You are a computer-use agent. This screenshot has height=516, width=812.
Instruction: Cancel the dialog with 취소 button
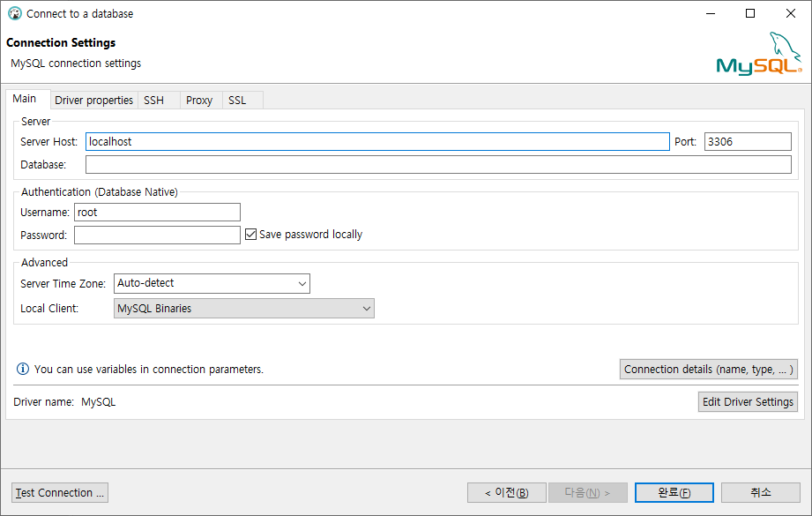(761, 493)
